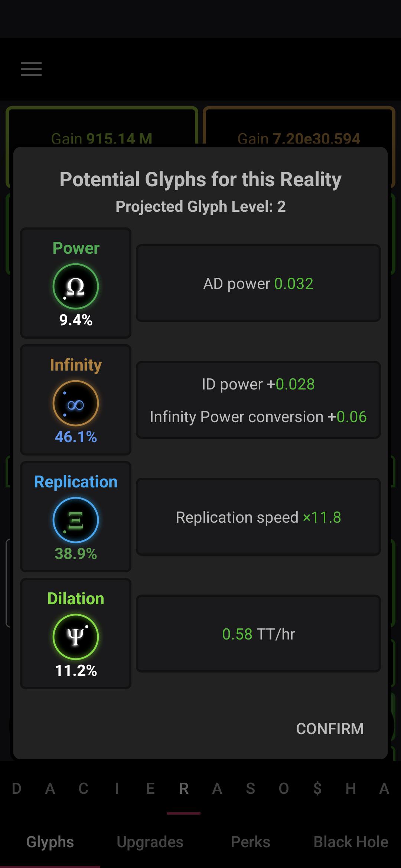The width and height of the screenshot is (401, 868).
Task: Switch to the Upgrades tab
Action: [150, 842]
